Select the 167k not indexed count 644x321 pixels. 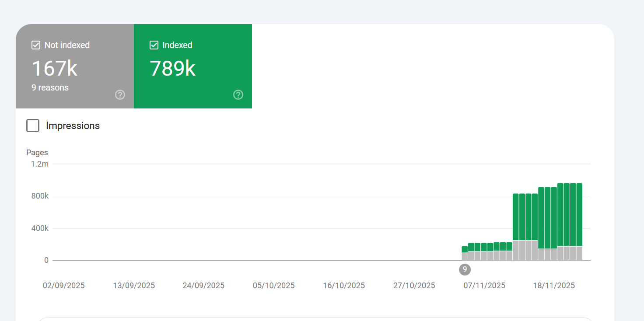tap(54, 68)
